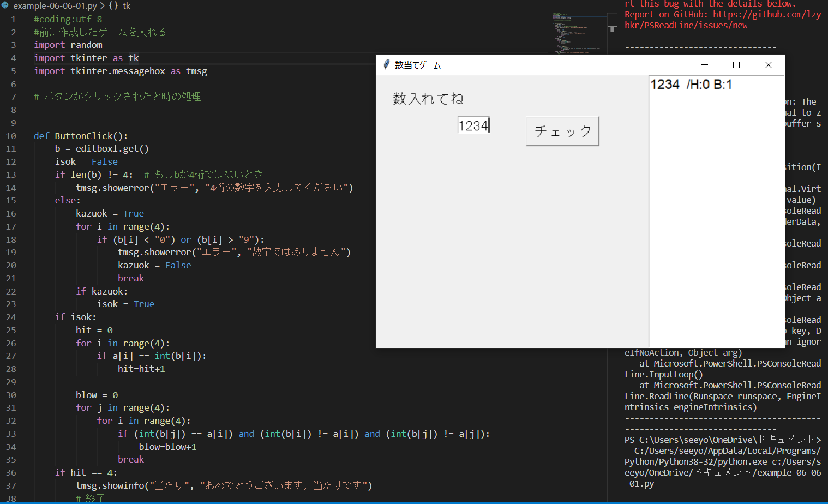Viewport: 828px width, 504px height.
Task: Click the tmsg.showinfo call on line 37
Action: [224, 485]
